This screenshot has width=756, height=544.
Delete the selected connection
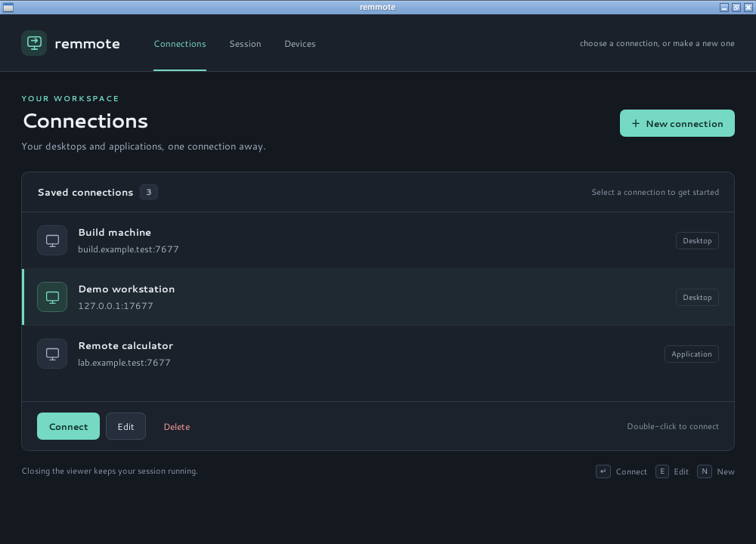(x=177, y=427)
